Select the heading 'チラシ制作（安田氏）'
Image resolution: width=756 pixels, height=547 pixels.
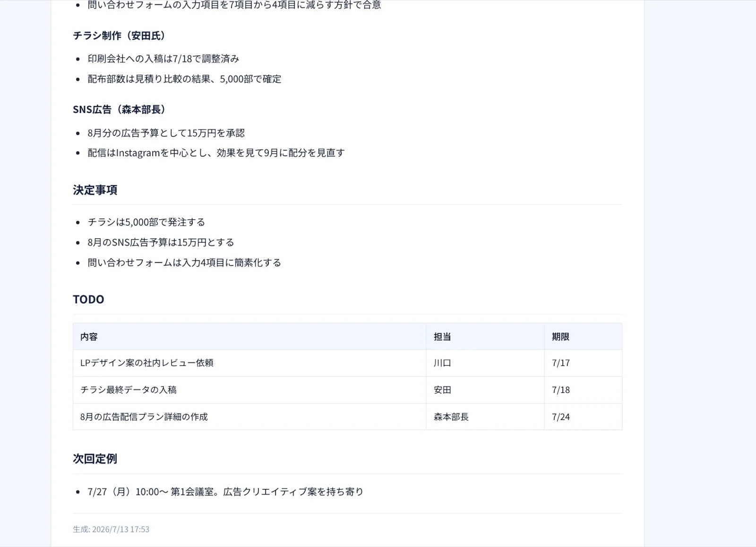click(x=120, y=35)
